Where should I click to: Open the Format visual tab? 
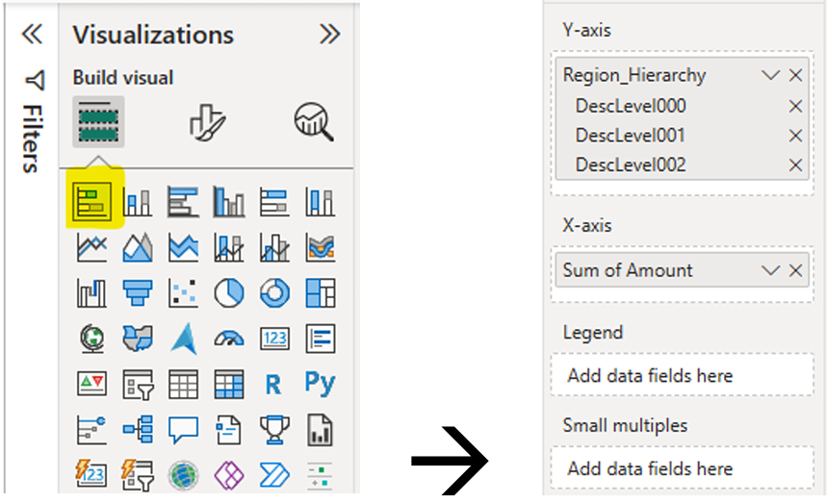click(207, 122)
